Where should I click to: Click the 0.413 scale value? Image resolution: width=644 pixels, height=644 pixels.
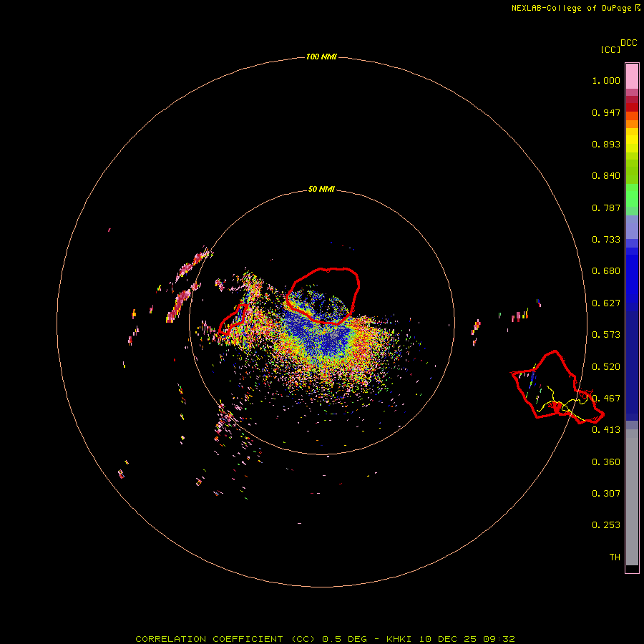point(606,430)
